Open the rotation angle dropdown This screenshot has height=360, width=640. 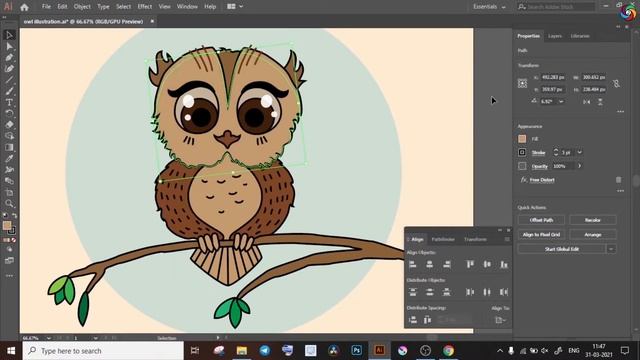tap(561, 101)
